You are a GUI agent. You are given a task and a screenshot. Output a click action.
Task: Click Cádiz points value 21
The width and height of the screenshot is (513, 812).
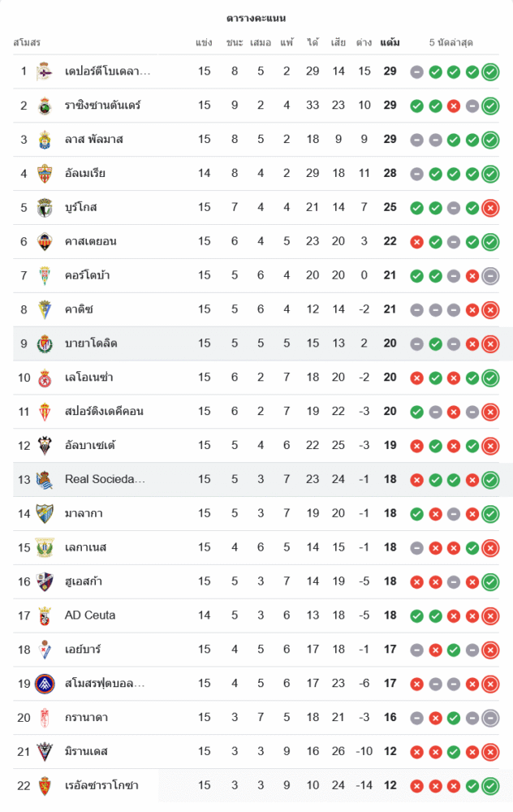click(x=390, y=309)
